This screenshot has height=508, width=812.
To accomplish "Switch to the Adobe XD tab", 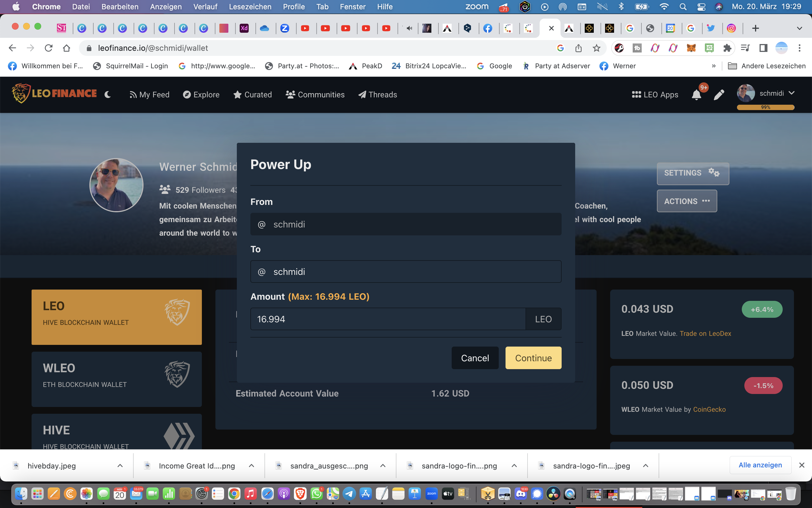I will coord(244,28).
